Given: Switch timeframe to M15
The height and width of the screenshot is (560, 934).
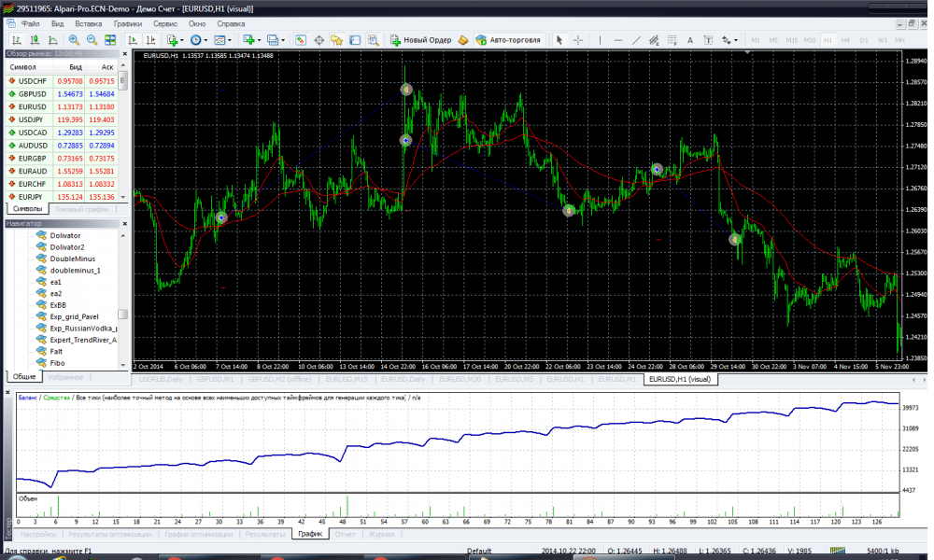Looking at the screenshot, I should [x=792, y=40].
